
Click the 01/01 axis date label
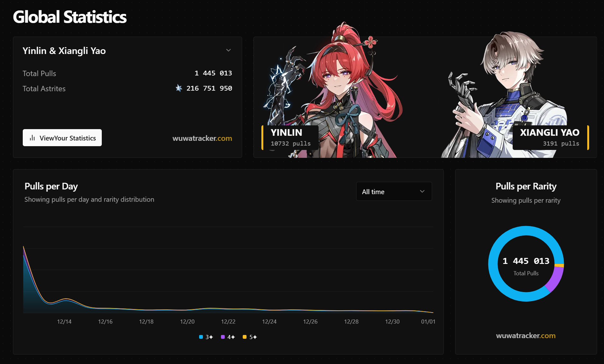coord(428,321)
